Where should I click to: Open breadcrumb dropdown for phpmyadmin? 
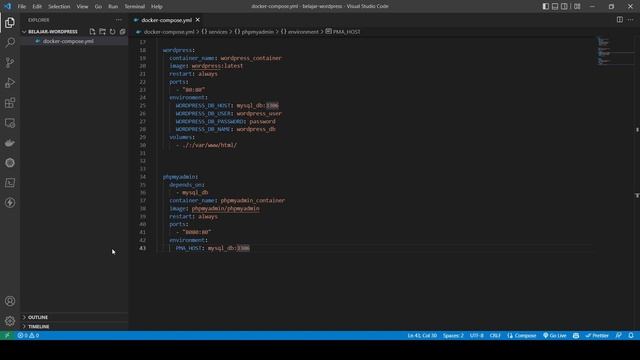254,31
